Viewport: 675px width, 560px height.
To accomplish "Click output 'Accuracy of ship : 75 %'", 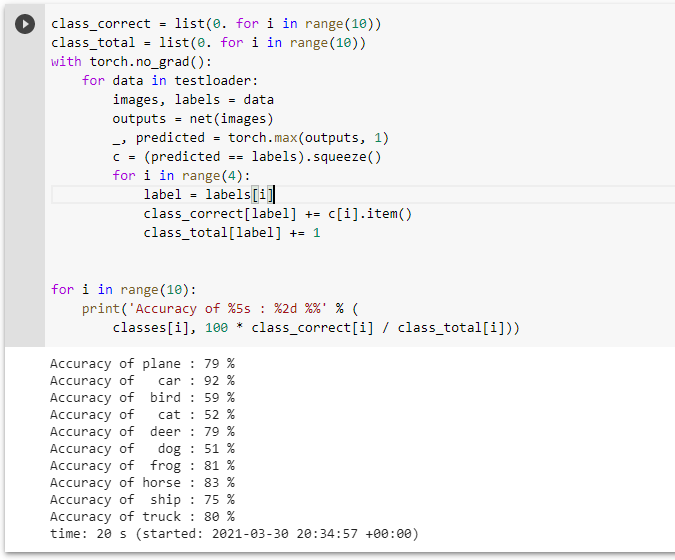I will pos(142,499).
